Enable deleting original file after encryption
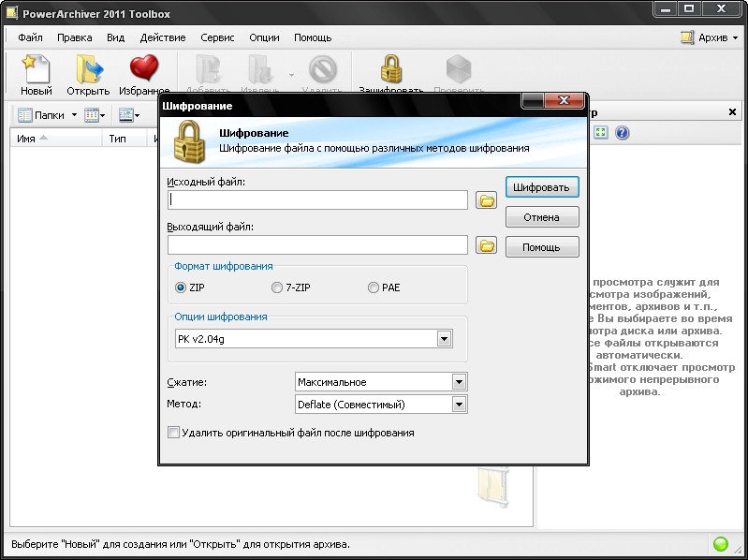 (173, 433)
